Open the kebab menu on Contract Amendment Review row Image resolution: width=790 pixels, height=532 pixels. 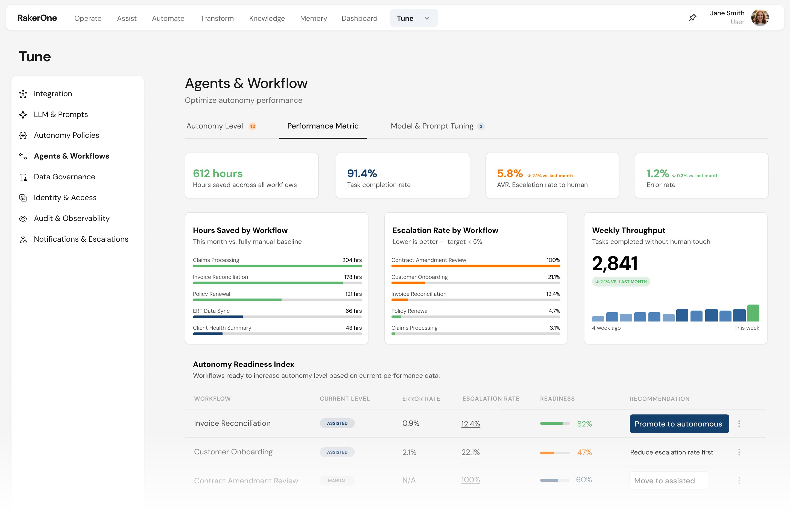click(739, 480)
